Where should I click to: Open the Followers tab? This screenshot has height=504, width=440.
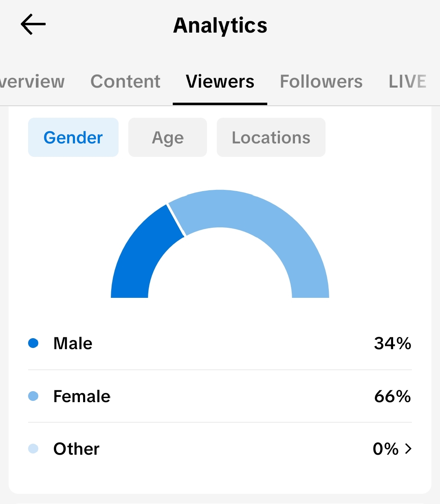tap(321, 81)
